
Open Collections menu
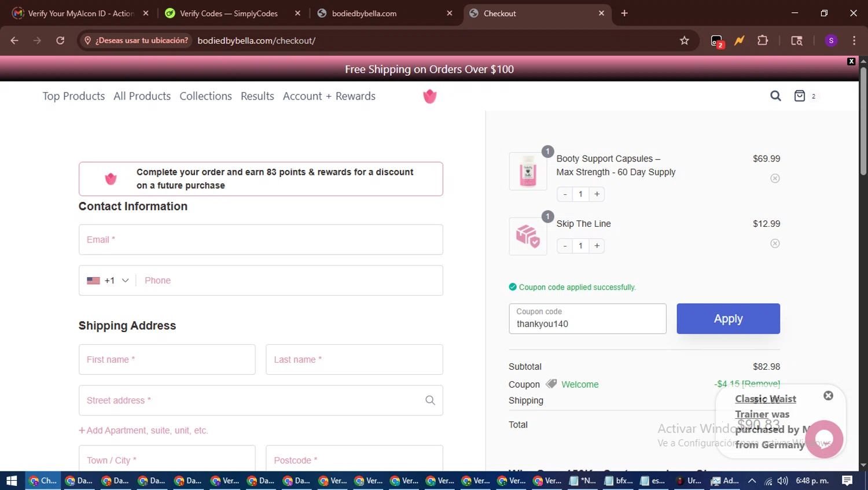pyautogui.click(x=205, y=96)
